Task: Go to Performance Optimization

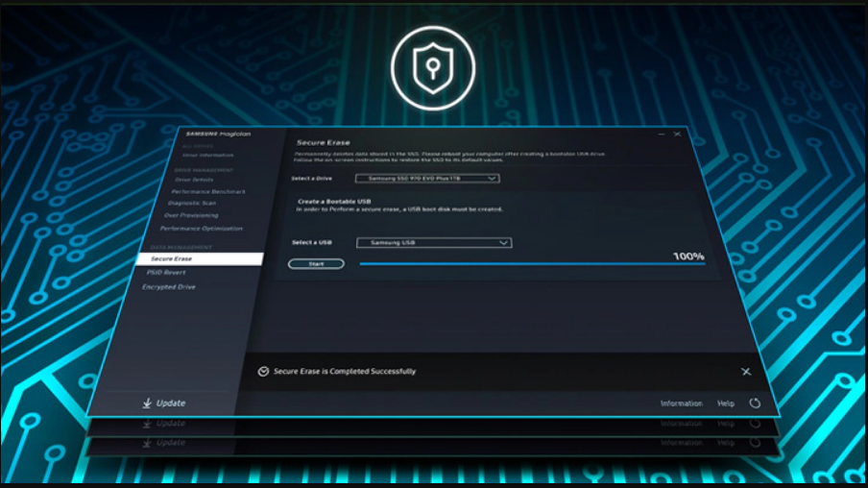Action: pyautogui.click(x=201, y=229)
